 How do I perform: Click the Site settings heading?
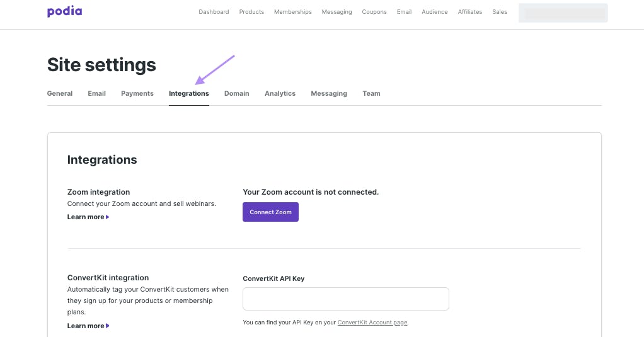click(101, 65)
